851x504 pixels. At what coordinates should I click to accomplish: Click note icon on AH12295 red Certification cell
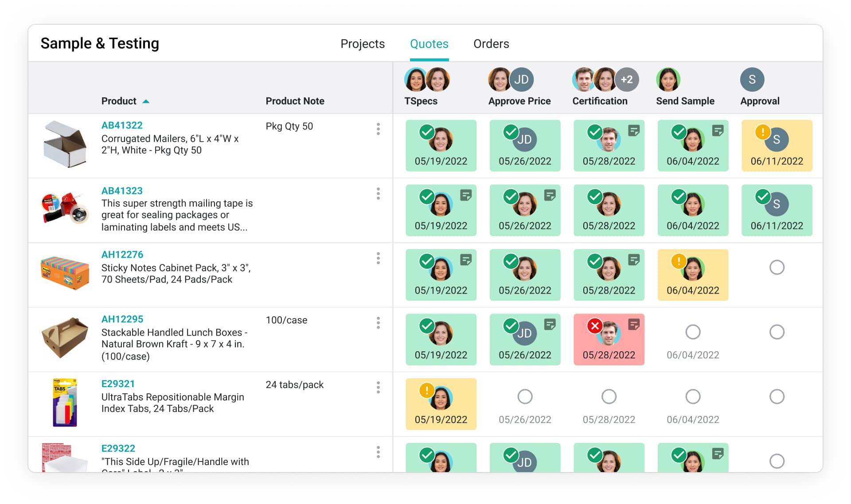[634, 325]
